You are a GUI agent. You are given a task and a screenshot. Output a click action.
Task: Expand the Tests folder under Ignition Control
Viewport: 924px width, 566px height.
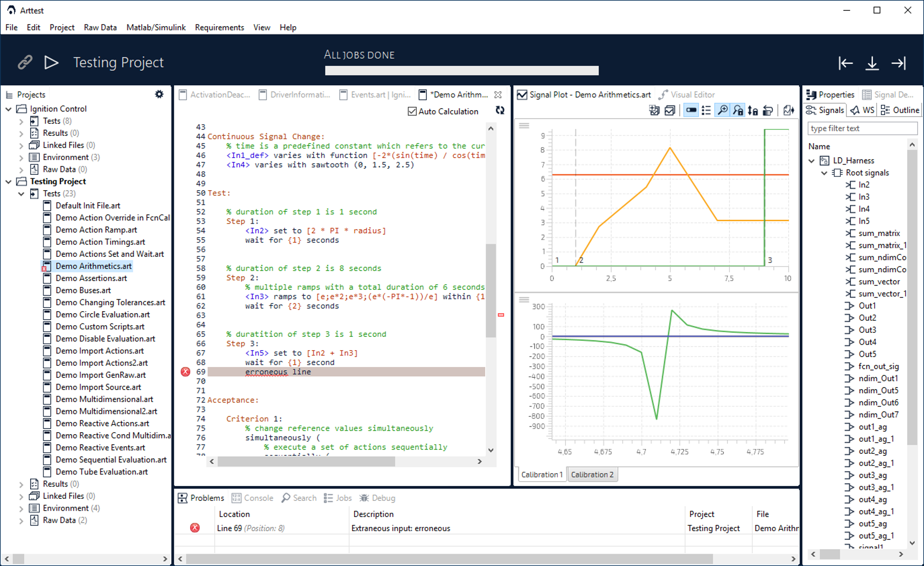[21, 121]
